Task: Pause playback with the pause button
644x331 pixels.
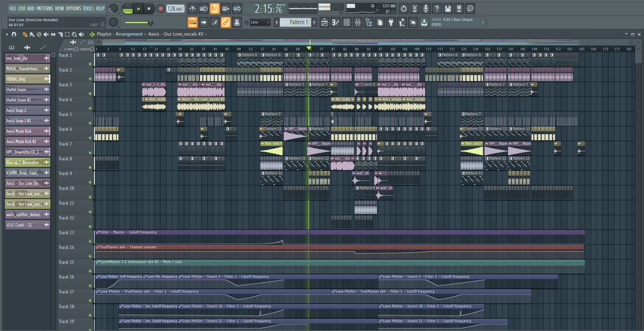Action: tap(138, 8)
